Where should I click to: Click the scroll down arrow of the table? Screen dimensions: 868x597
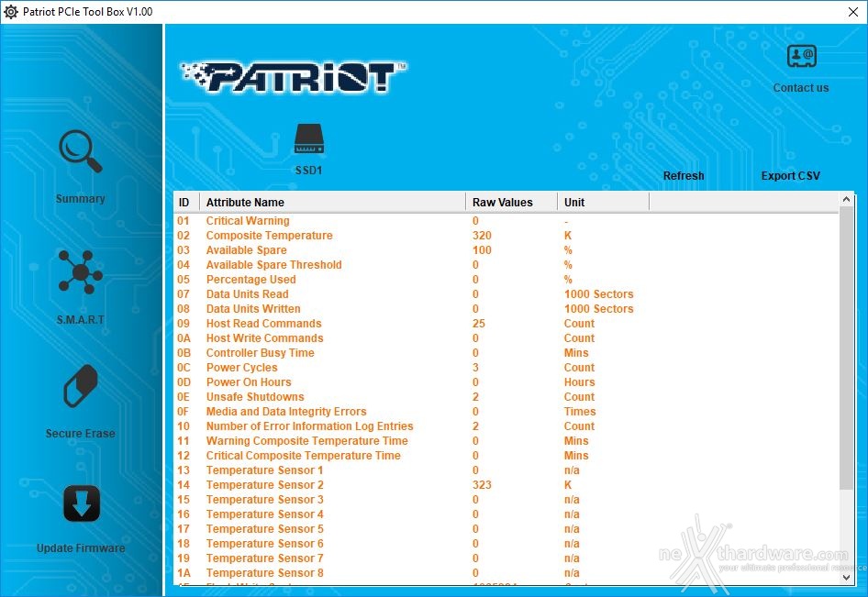[x=846, y=577]
